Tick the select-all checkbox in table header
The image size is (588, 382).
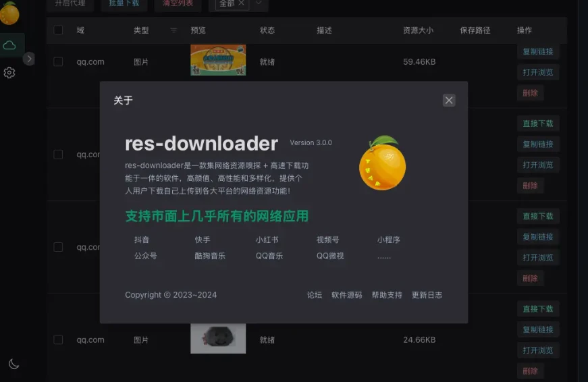point(58,30)
